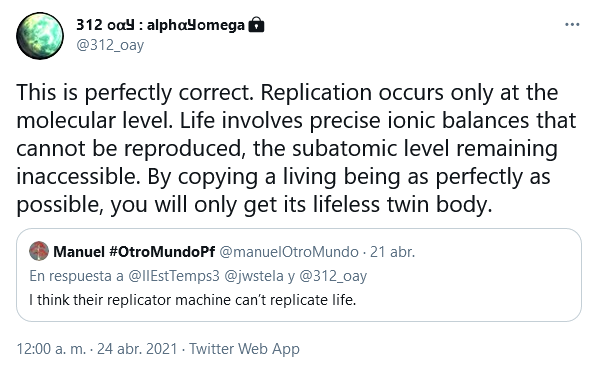
Task: Click the Twitter Web App source link
Action: click(x=244, y=349)
